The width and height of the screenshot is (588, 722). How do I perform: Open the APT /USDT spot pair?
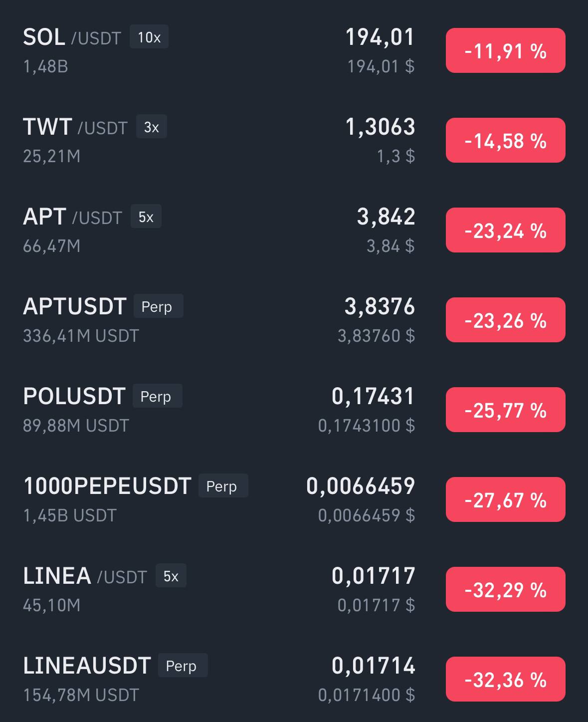(x=294, y=230)
